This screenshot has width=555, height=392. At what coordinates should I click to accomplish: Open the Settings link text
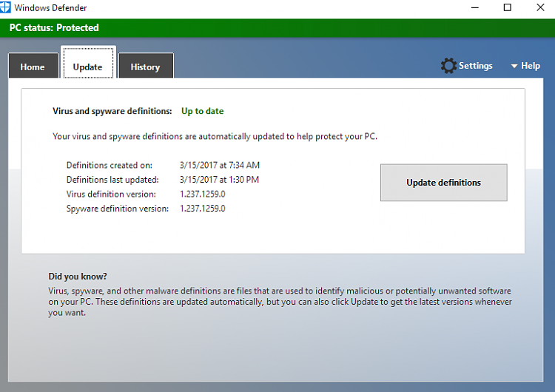[x=475, y=66]
